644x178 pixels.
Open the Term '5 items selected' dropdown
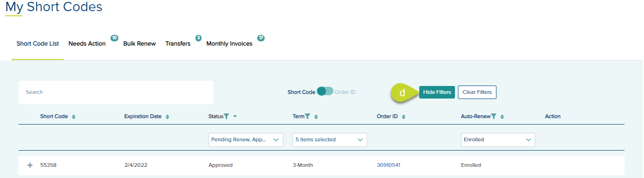pos(330,139)
